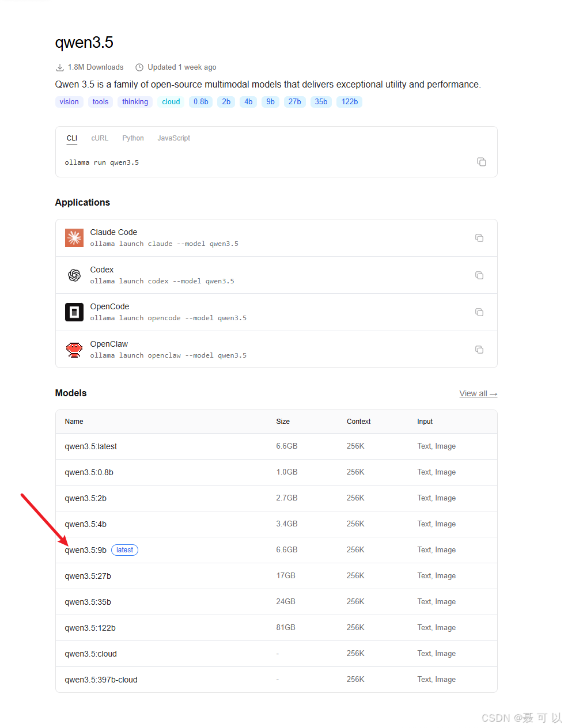
Task: Open the View all models link
Action: pyautogui.click(x=478, y=393)
